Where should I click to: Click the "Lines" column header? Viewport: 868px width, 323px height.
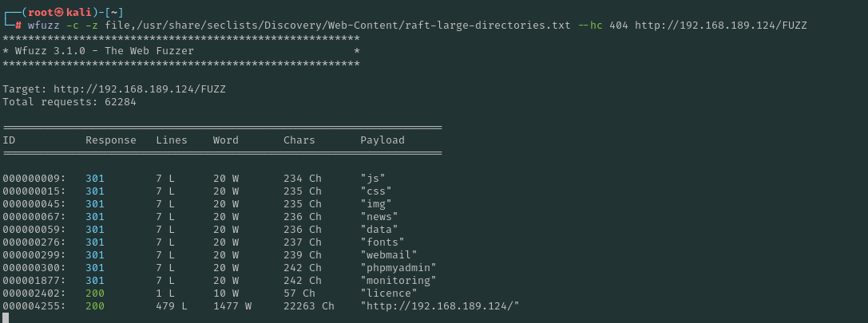coord(172,140)
